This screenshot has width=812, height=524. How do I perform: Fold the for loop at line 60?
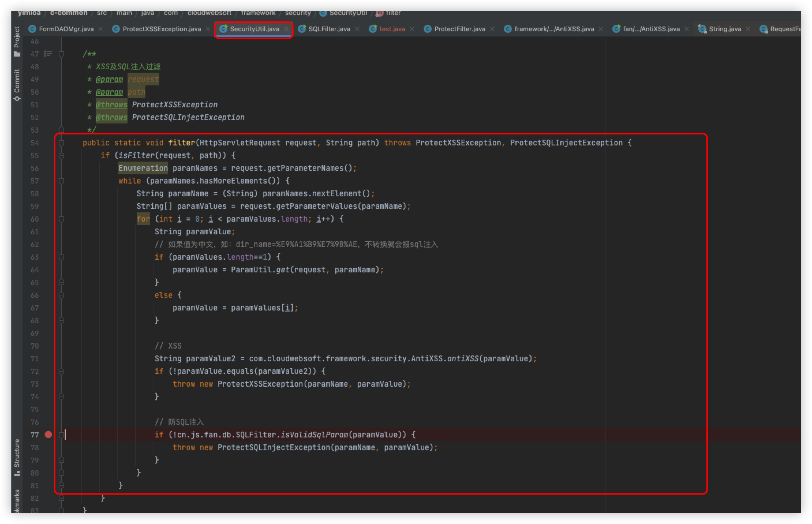(61, 219)
